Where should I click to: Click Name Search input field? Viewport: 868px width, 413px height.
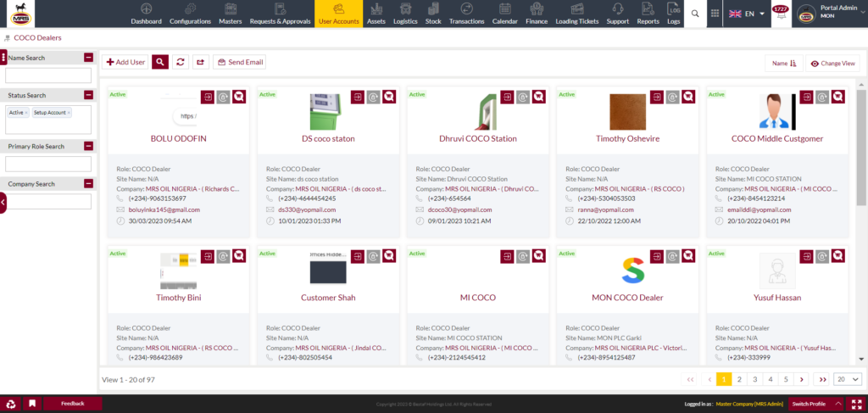[x=48, y=75]
